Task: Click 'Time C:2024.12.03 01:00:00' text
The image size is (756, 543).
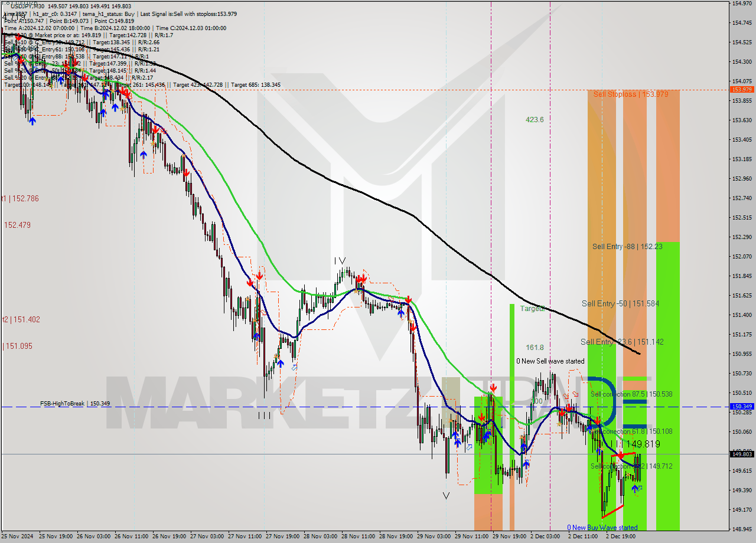Action: tap(191, 28)
